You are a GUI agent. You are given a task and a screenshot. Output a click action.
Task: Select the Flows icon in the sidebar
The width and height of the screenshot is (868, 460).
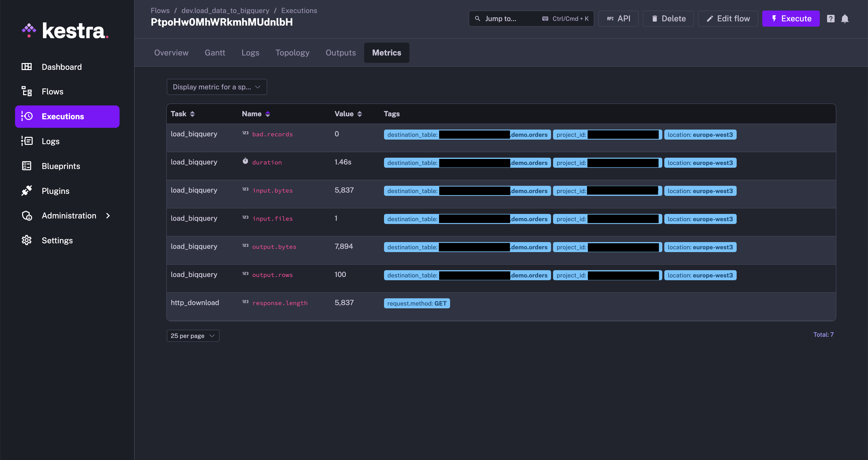pyautogui.click(x=27, y=91)
